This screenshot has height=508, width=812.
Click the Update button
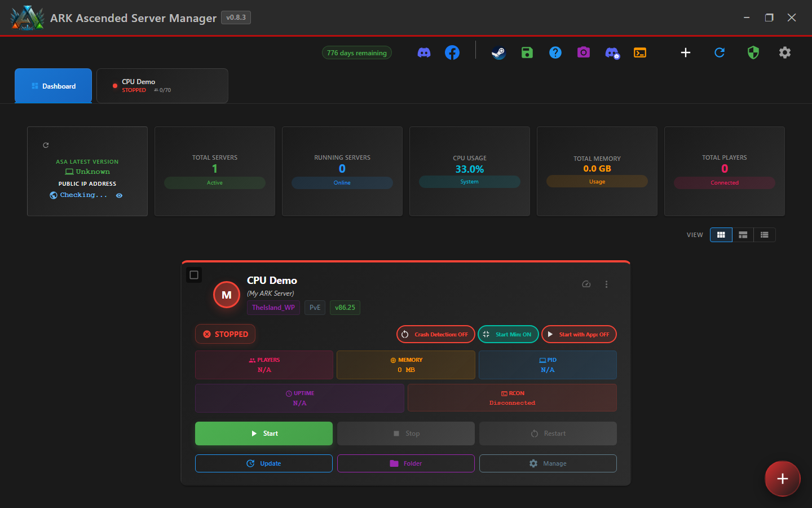coord(264,463)
